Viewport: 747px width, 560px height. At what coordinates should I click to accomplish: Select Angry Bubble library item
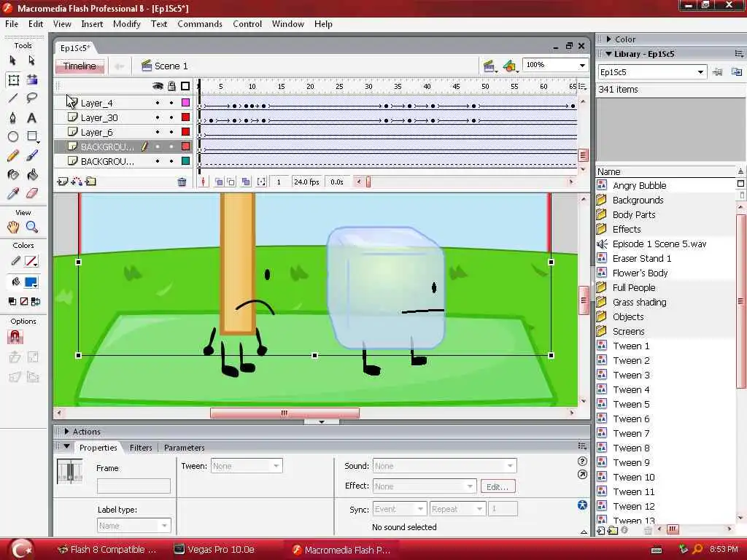click(x=639, y=185)
